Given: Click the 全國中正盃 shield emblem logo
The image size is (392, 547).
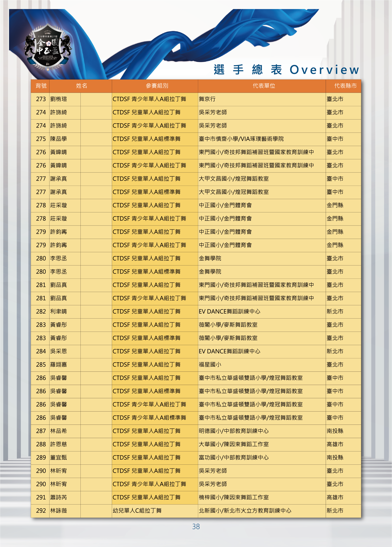Looking at the screenshot, I should [48, 47].
